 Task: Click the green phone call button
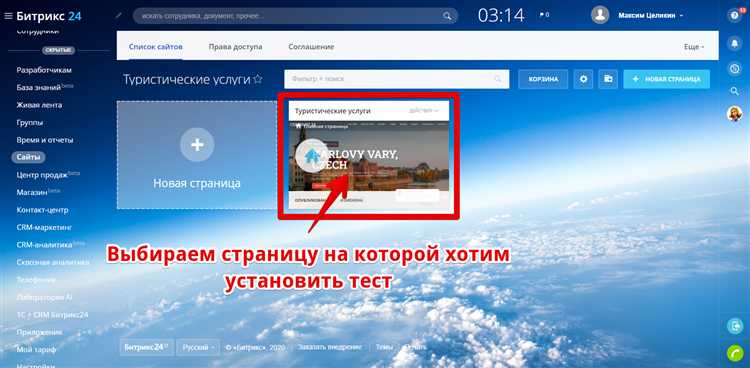pyautogui.click(x=735, y=353)
